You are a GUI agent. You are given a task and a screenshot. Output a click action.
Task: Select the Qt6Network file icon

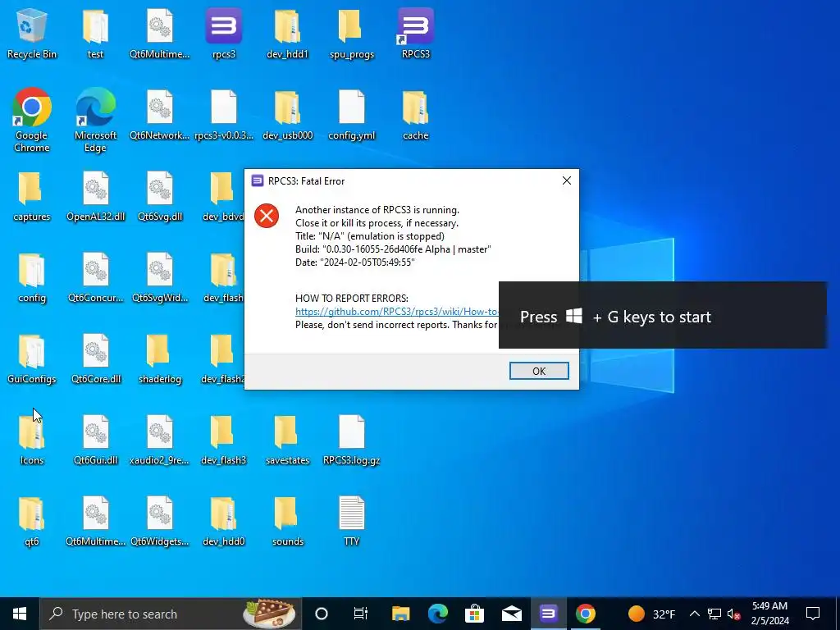tap(160, 115)
